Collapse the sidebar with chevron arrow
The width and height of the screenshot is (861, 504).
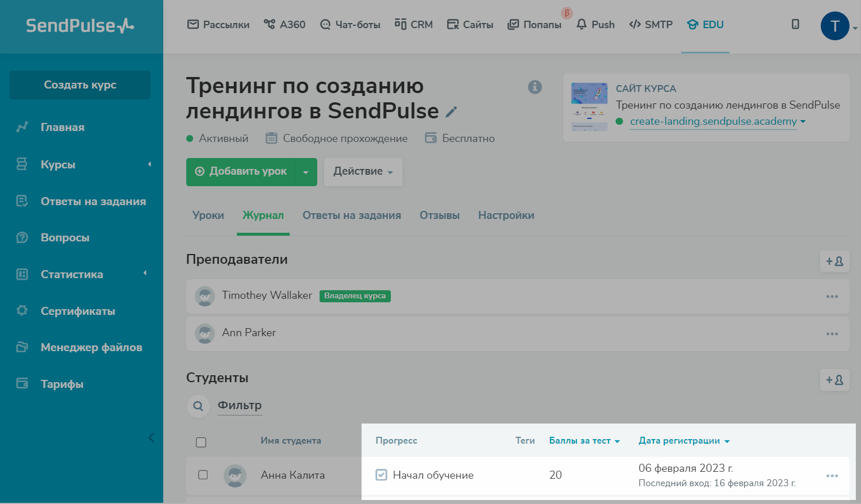[x=151, y=438]
